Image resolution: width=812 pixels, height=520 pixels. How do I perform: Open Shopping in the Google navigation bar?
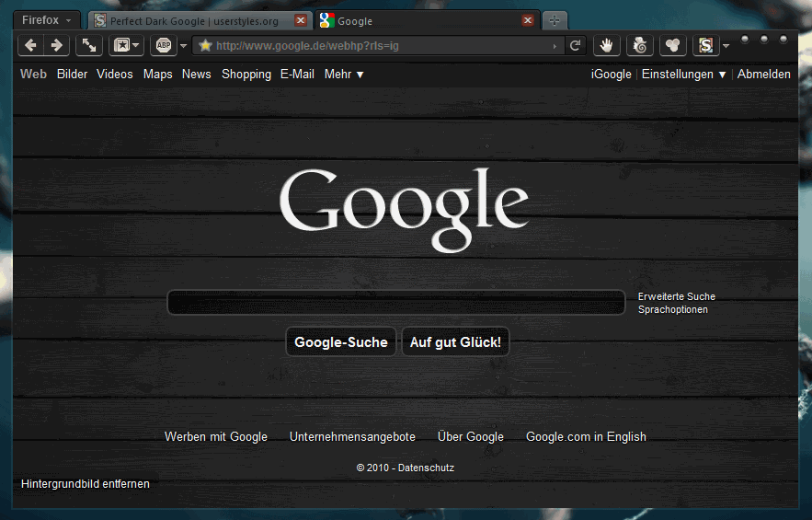tap(246, 75)
